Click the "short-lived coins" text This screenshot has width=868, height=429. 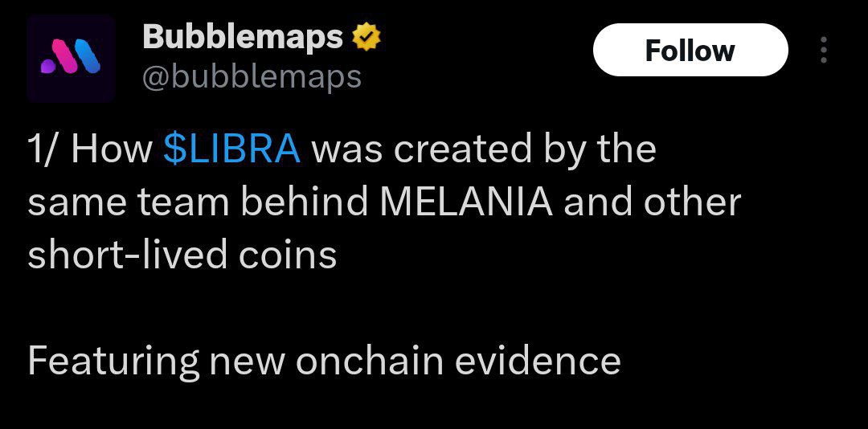pos(182,255)
